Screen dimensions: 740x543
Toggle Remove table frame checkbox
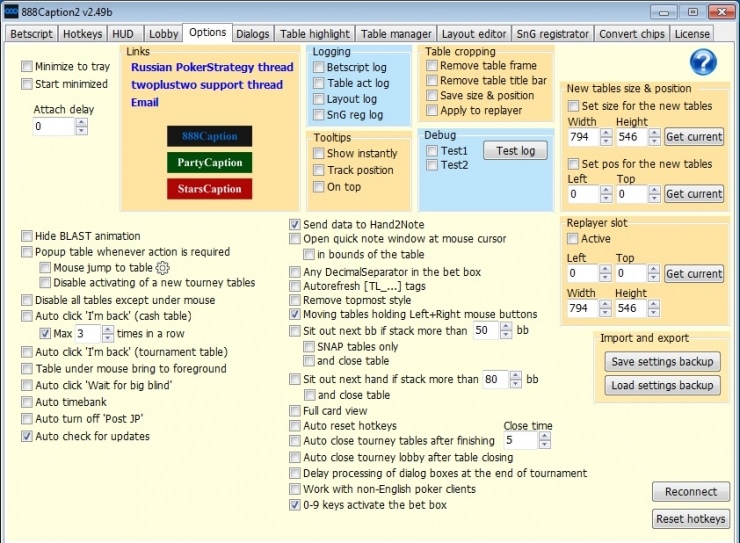tap(432, 66)
